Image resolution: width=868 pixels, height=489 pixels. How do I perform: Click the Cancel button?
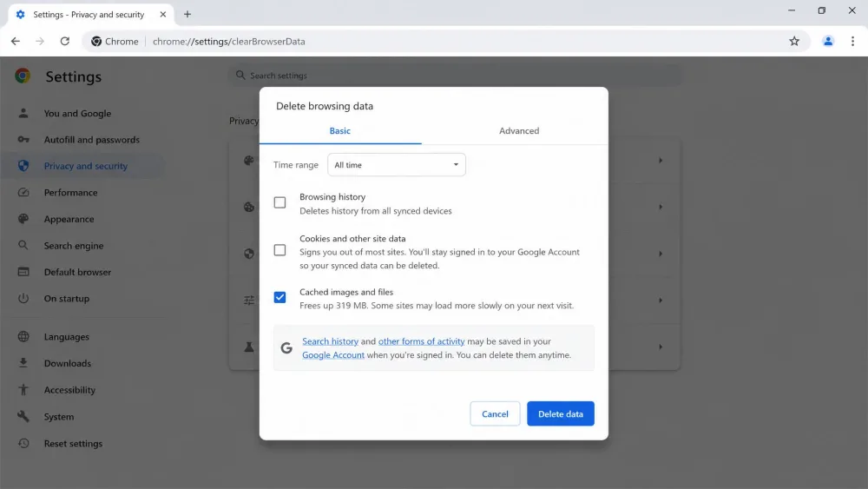495,413
